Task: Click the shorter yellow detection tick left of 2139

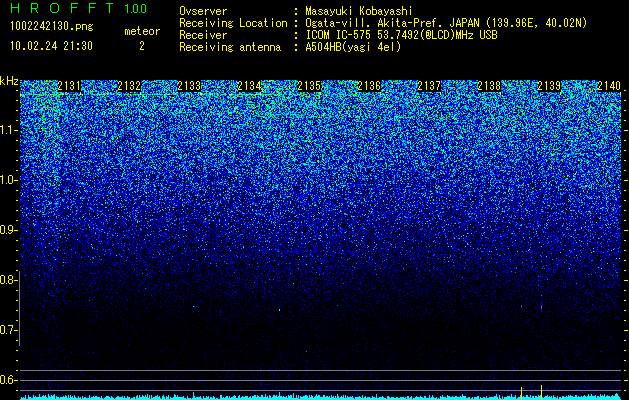Action: [x=521, y=393]
